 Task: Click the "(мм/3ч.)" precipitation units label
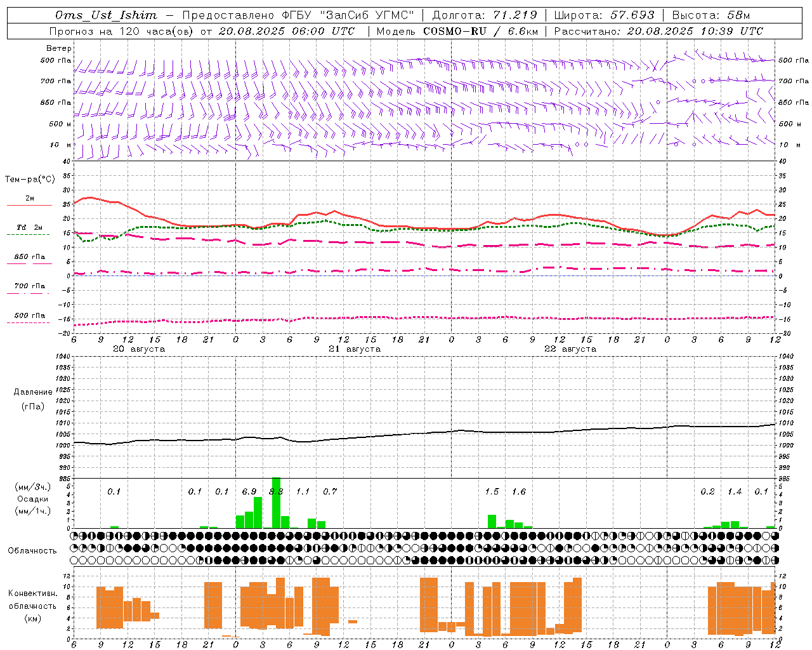tap(33, 487)
